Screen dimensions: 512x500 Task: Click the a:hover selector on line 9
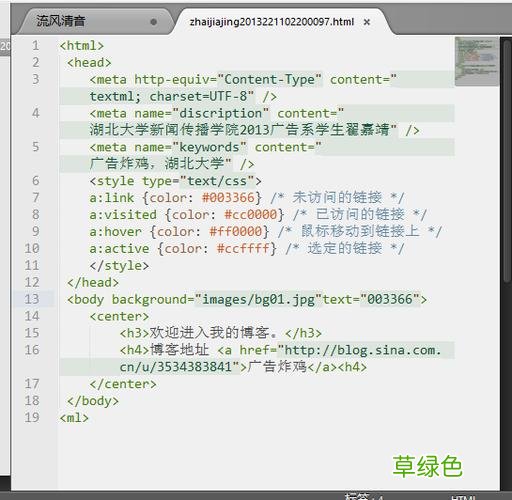[115, 232]
